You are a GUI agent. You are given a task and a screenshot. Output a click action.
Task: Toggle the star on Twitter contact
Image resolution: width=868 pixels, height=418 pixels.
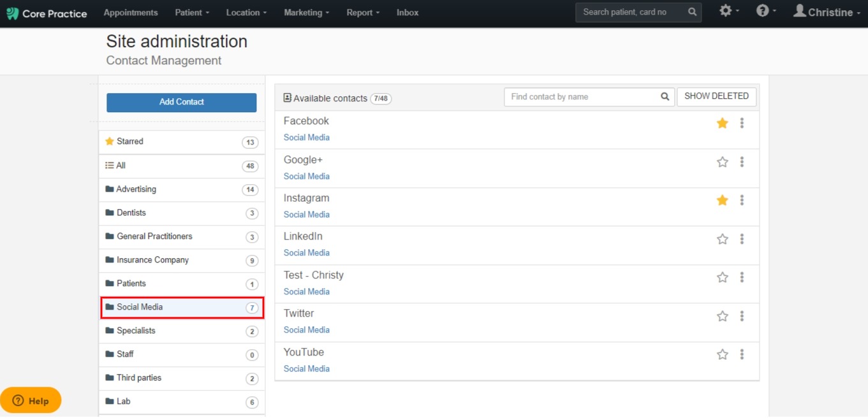723,316
